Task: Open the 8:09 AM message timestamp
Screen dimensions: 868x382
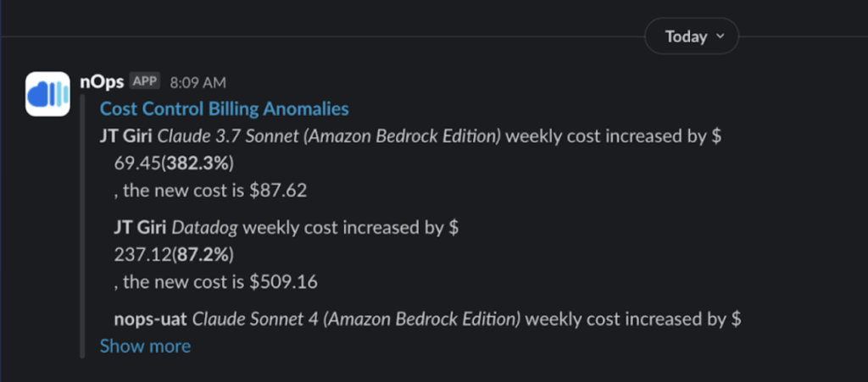Action: tap(198, 83)
